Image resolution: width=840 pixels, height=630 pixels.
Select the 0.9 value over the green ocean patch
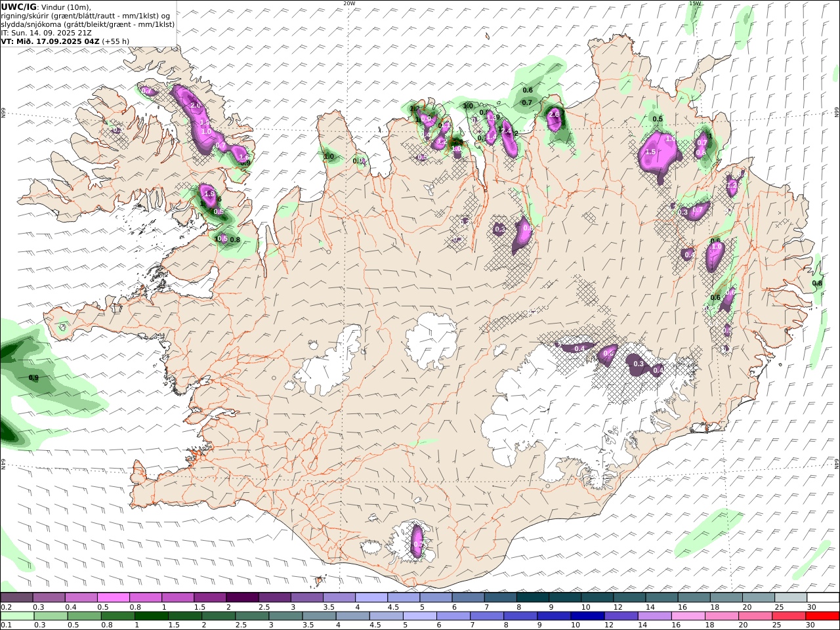pos(33,378)
